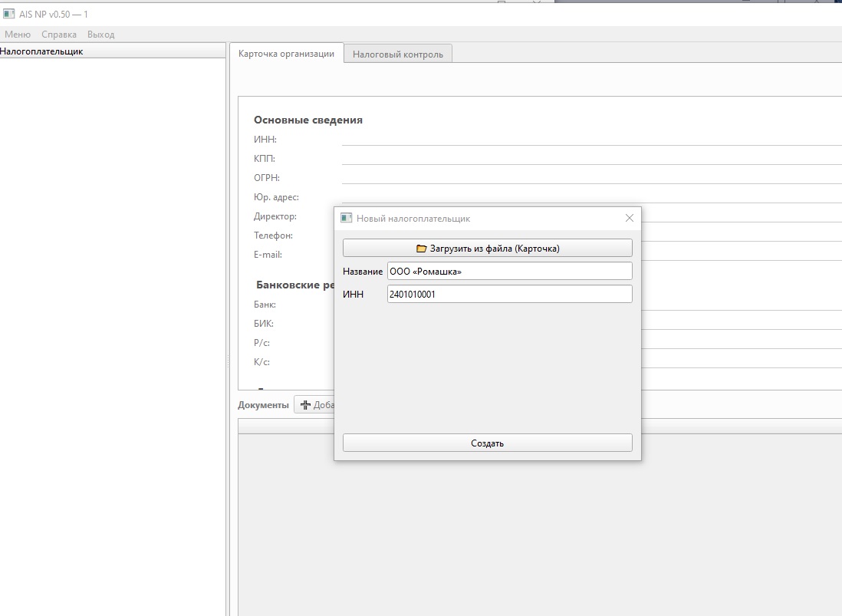Close the Новый налогоплательщик dialog

(630, 219)
